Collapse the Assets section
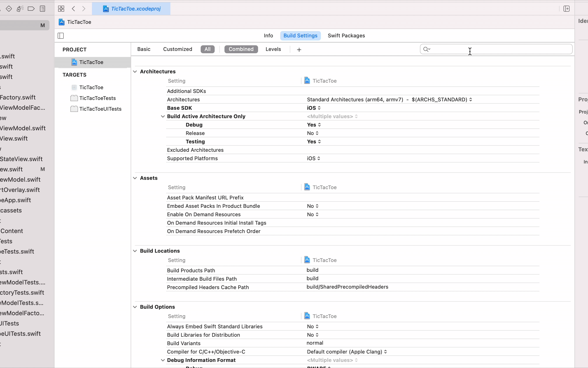Viewport: 588px width, 368px height. click(135, 178)
